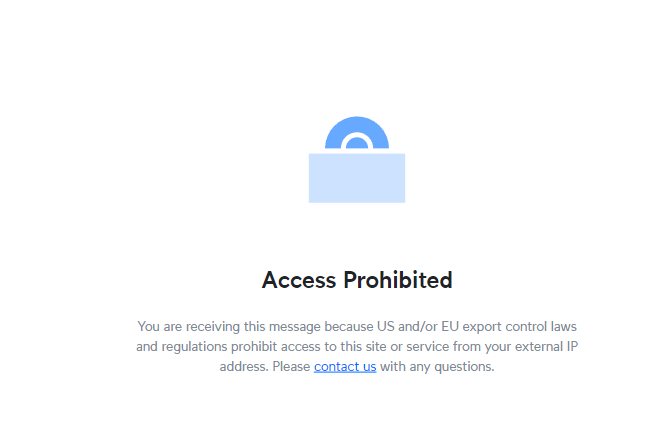
Task: Click the text 'with any questions.'
Action: 437,366
